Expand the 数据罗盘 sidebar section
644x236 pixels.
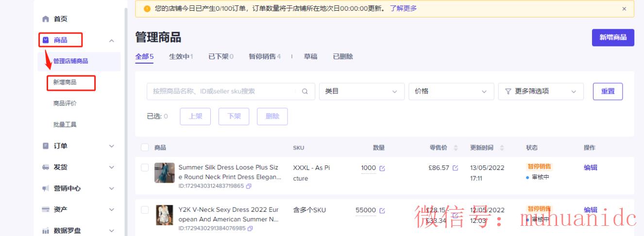pyautogui.click(x=112, y=231)
